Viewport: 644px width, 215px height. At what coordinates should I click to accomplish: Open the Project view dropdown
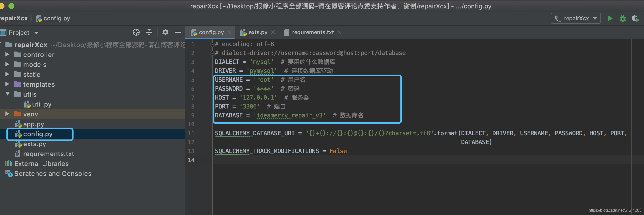(36, 33)
